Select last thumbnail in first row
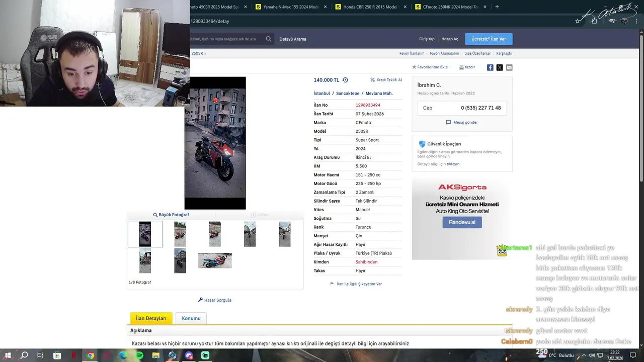644x362 pixels. coord(285,234)
